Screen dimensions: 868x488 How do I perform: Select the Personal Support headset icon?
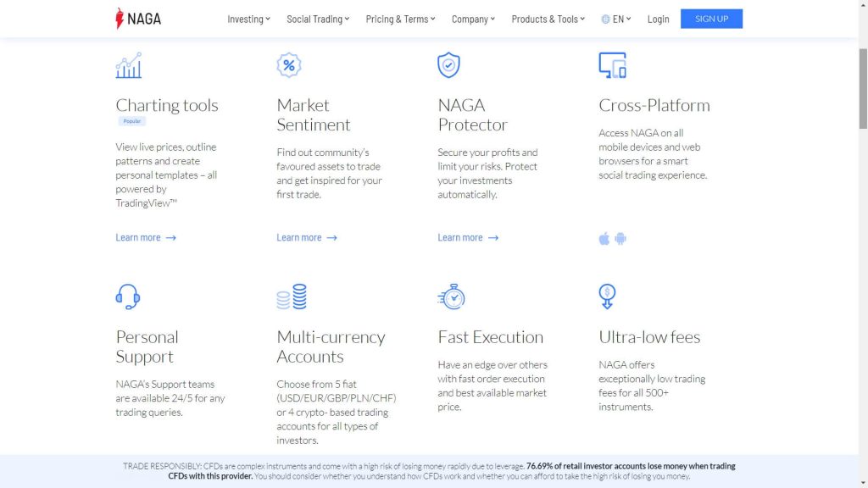click(x=127, y=296)
